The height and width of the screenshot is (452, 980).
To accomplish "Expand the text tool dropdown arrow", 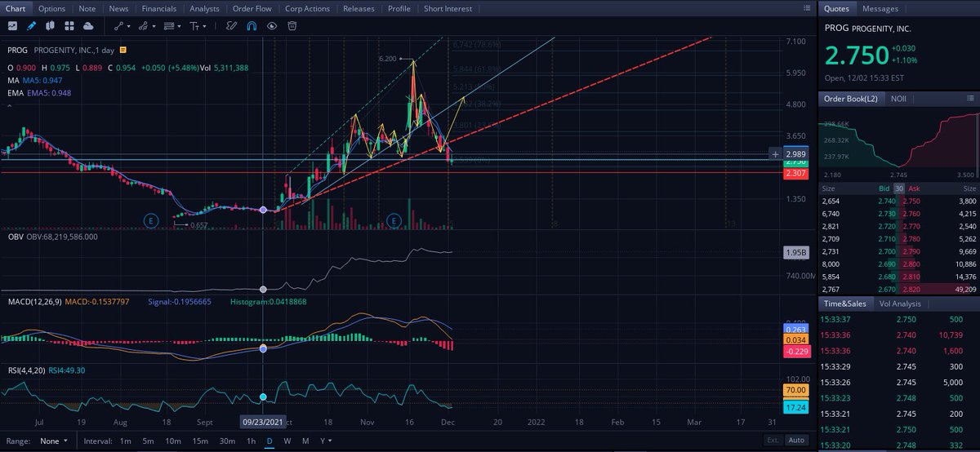I will coord(204,25).
